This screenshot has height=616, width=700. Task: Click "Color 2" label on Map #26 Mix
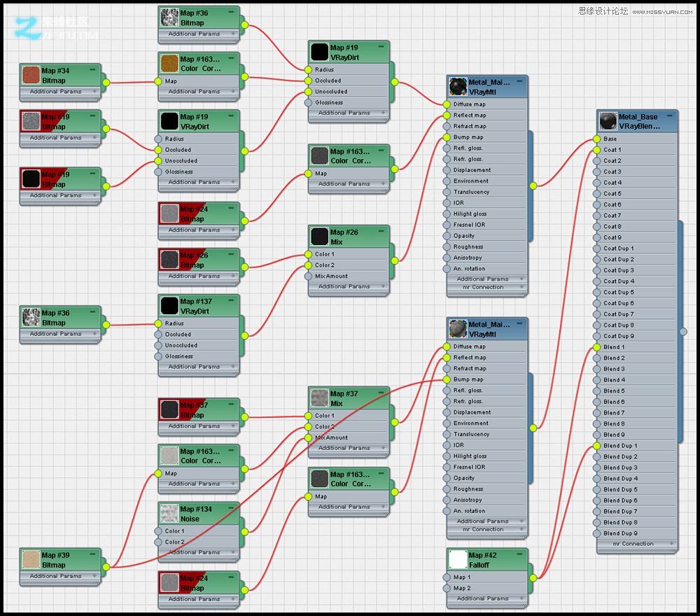tap(325, 265)
